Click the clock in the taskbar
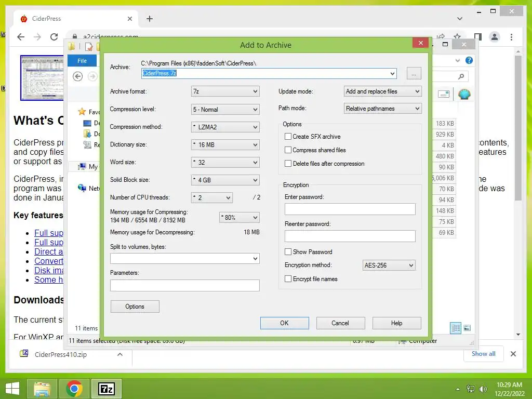 (x=509, y=389)
